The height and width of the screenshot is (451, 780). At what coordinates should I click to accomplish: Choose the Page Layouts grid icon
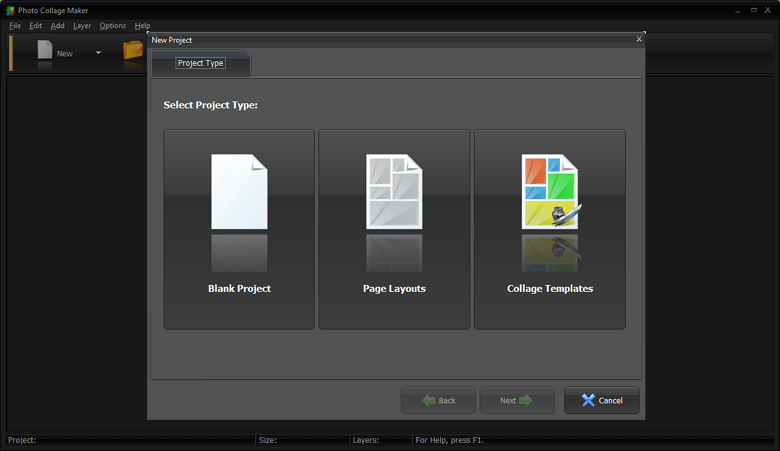click(394, 191)
